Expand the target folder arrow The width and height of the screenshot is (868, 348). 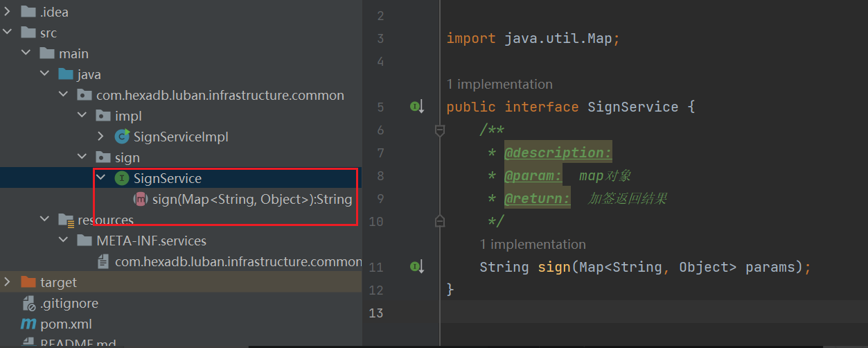[x=7, y=282]
